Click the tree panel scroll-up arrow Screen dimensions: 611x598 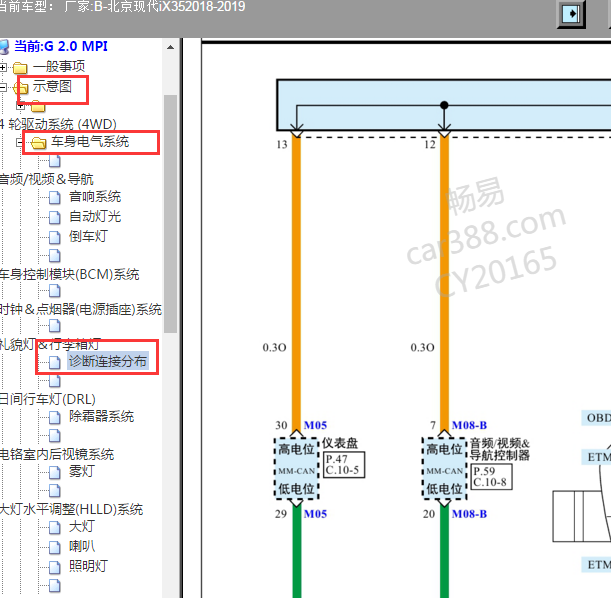170,48
